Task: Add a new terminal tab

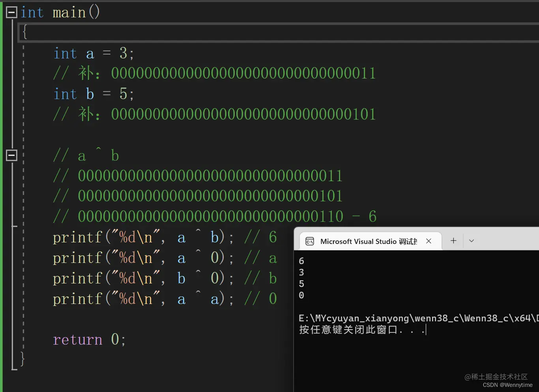Action: (453, 241)
